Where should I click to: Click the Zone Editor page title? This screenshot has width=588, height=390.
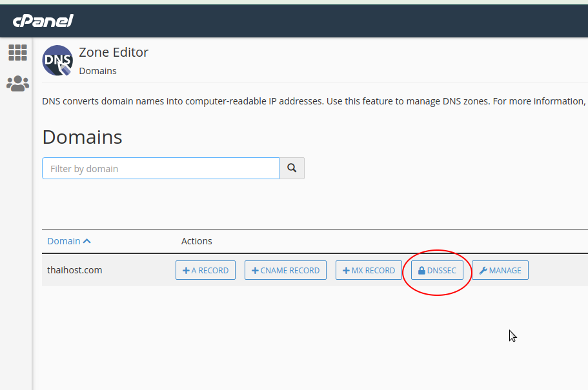(x=114, y=52)
